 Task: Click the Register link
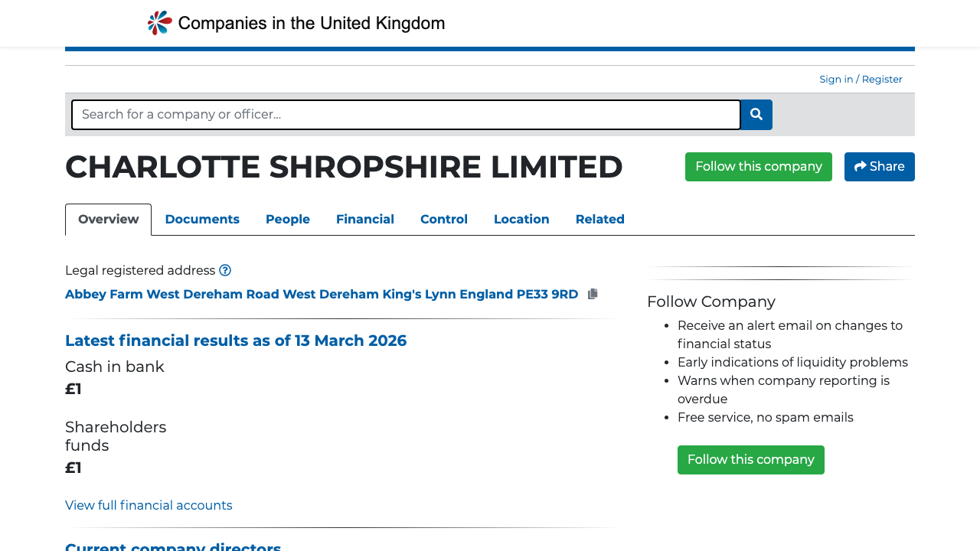point(881,79)
